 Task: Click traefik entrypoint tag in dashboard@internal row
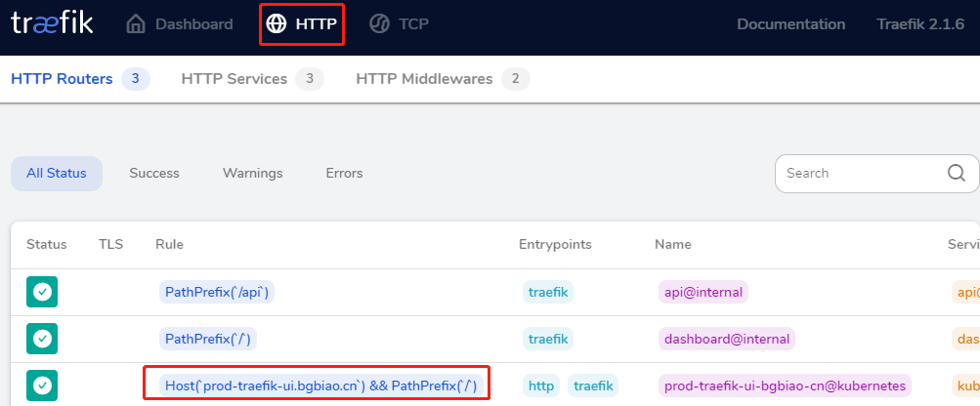(548, 339)
